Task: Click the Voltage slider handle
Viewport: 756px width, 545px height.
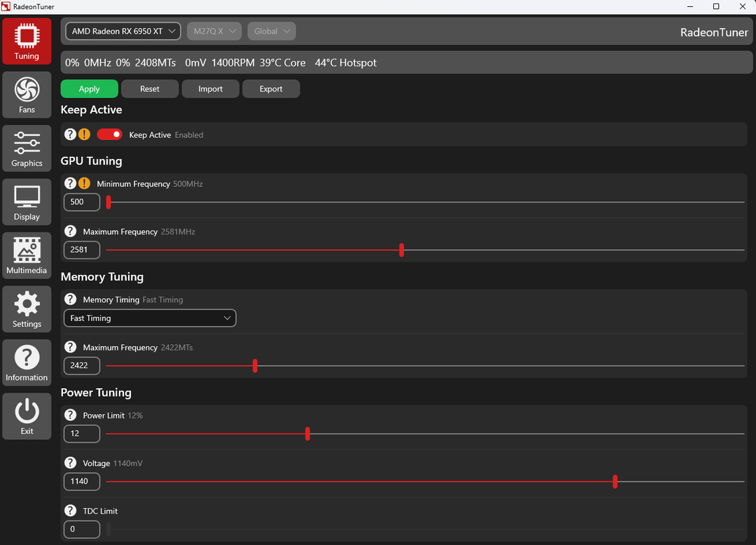Action: [x=615, y=481]
